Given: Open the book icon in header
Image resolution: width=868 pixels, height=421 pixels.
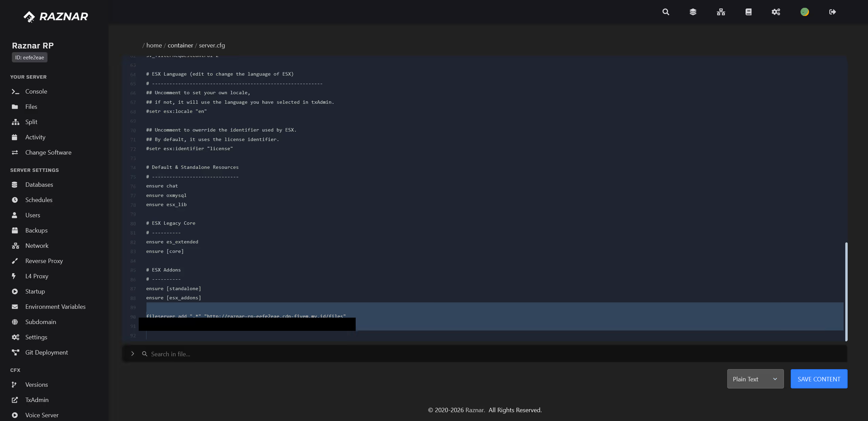Looking at the screenshot, I should (x=749, y=12).
